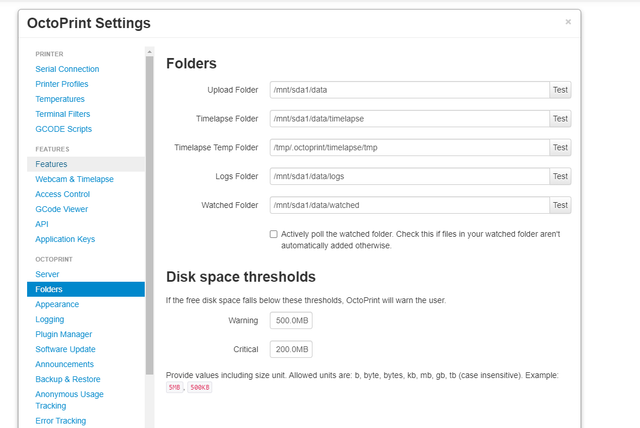The height and width of the screenshot is (428, 640).
Task: Click the settings sidebar scrollbar
Action: (149, 215)
